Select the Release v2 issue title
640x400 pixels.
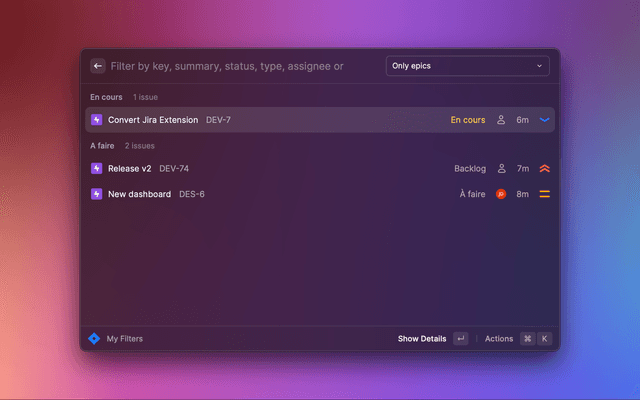click(x=129, y=168)
